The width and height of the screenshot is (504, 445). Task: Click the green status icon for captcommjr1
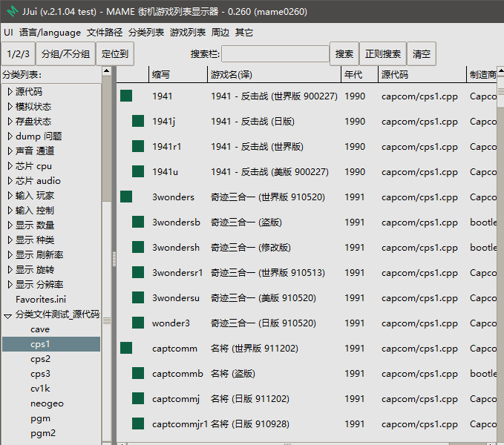[138, 423]
